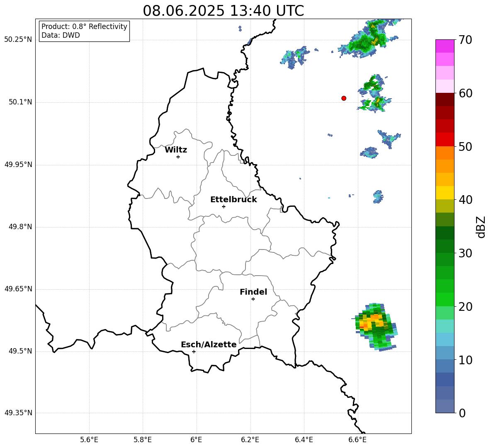Click the '6.4°E' longitude label
This screenshot has width=491, height=448.
pos(304,440)
